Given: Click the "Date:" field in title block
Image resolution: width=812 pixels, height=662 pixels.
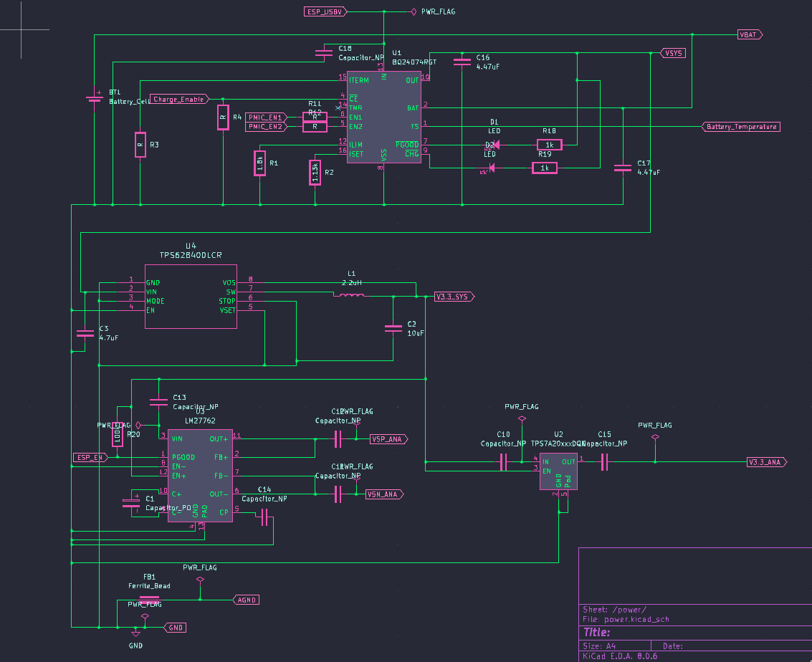Looking at the screenshot, I should 673,646.
